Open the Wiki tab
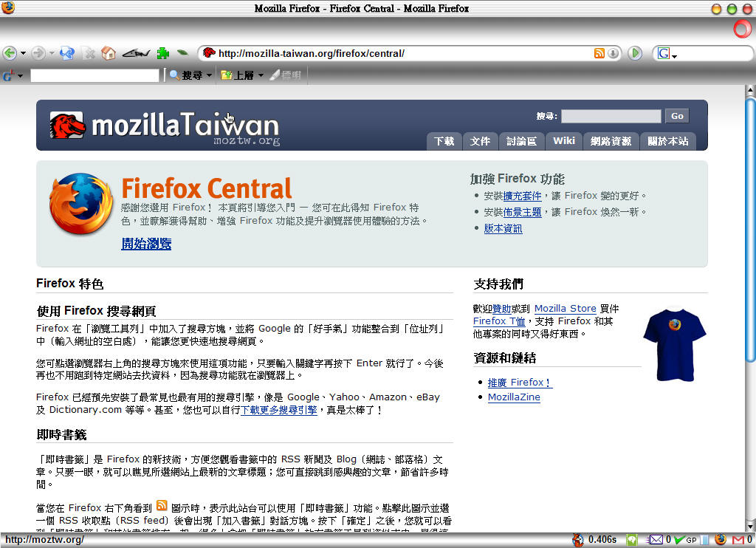 tap(564, 141)
